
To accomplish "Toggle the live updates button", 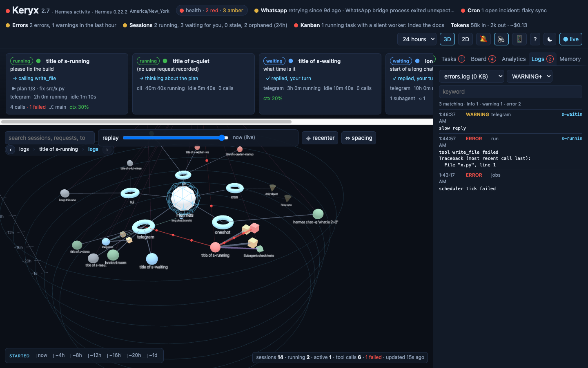I will pyautogui.click(x=570, y=39).
